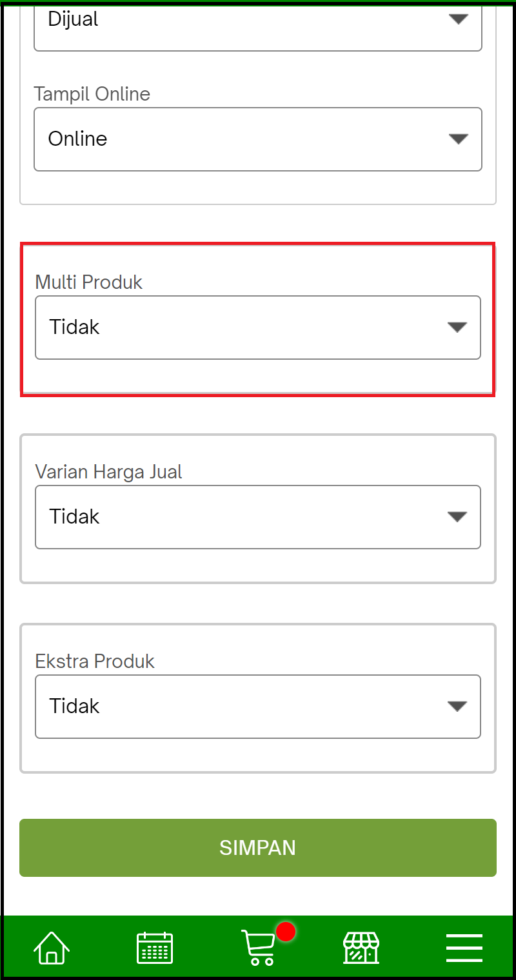516x980 pixels.
Task: Open the hamburger menu icon
Action: [x=464, y=947]
